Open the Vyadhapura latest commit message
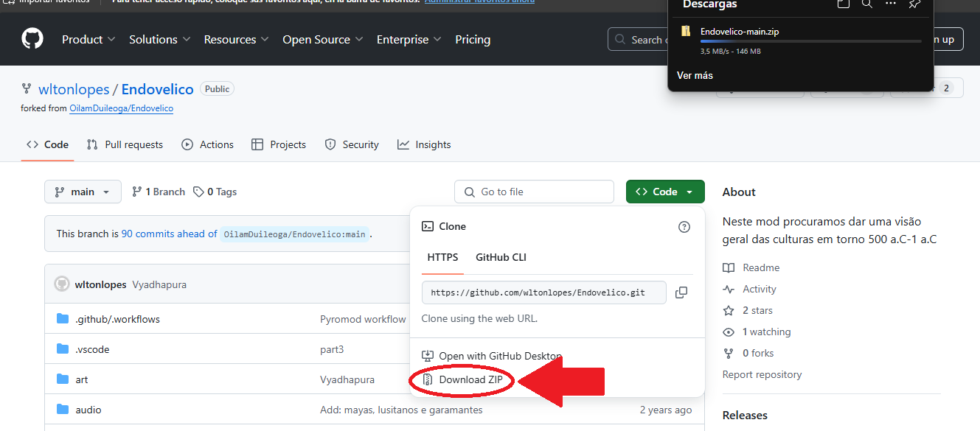Viewport: 980px width, 431px height. pyautogui.click(x=159, y=284)
